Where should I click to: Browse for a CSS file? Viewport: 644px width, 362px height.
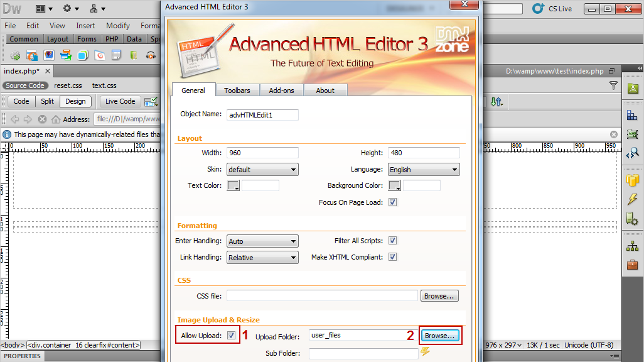pos(439,296)
